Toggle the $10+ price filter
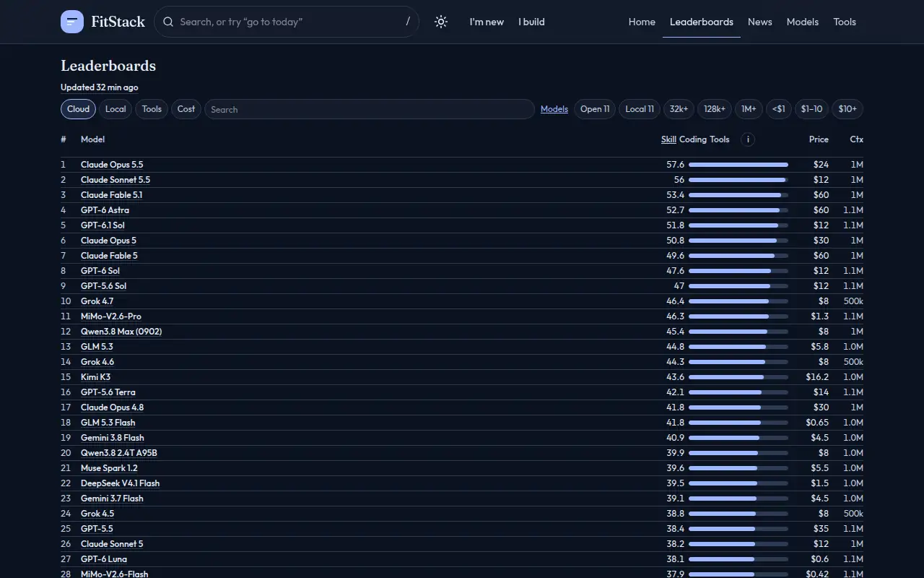The image size is (924, 578). (847, 109)
